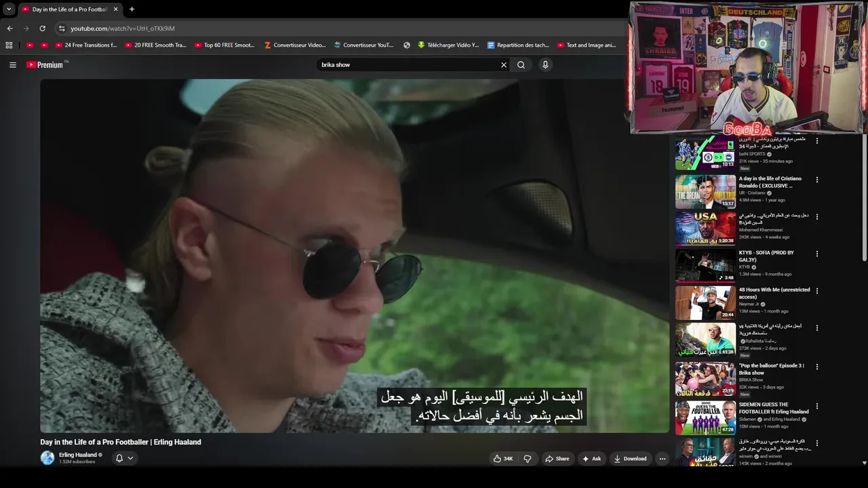Open 'KTYB - SOFIA (PROD BY GAL3Y)' title
This screenshot has width=868, height=488.
pos(766,256)
